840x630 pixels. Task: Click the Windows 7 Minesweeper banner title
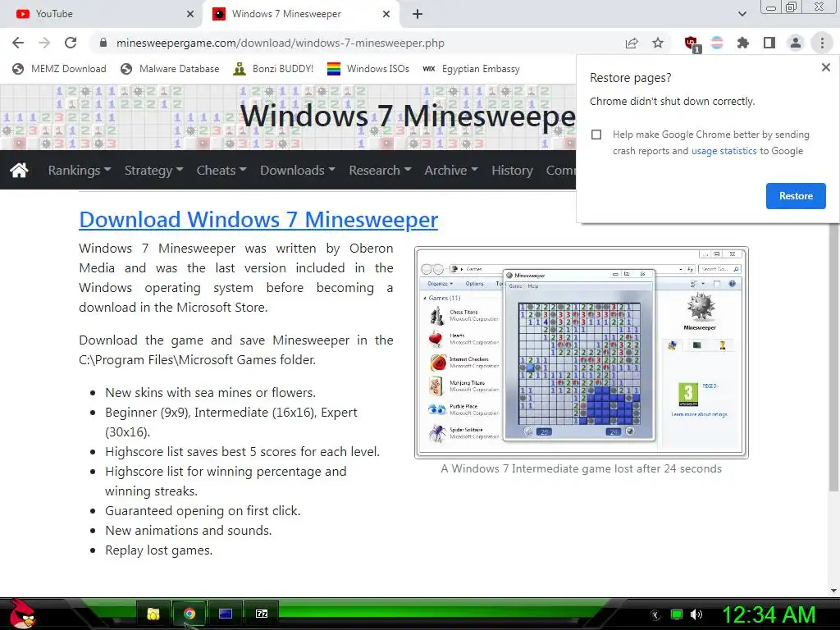coord(408,116)
